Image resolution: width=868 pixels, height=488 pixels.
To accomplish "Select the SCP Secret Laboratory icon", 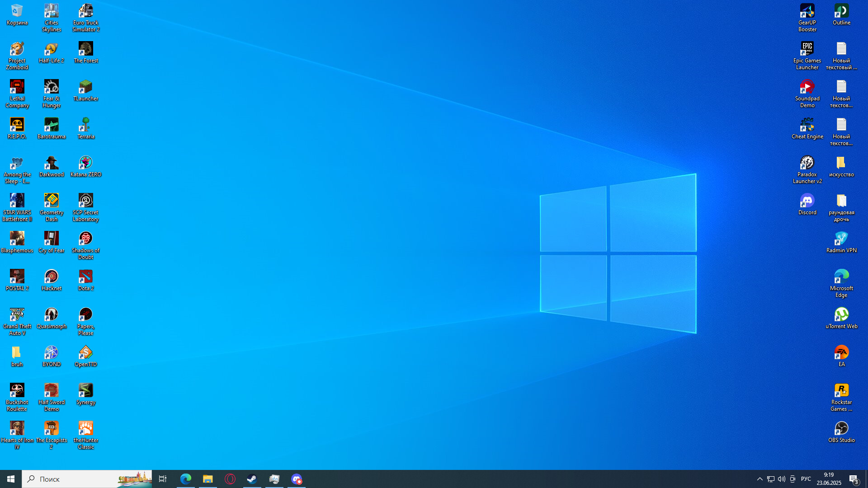I will [x=86, y=208].
